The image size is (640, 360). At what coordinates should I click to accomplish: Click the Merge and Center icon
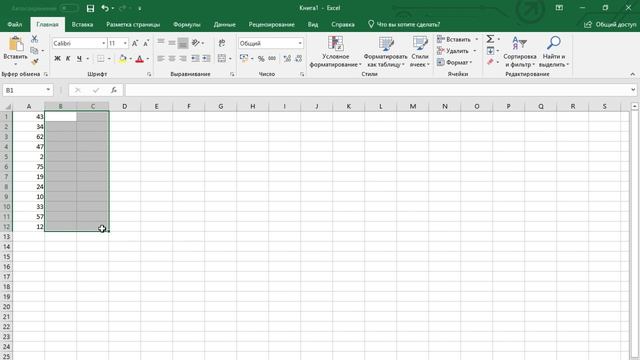pyautogui.click(x=222, y=59)
